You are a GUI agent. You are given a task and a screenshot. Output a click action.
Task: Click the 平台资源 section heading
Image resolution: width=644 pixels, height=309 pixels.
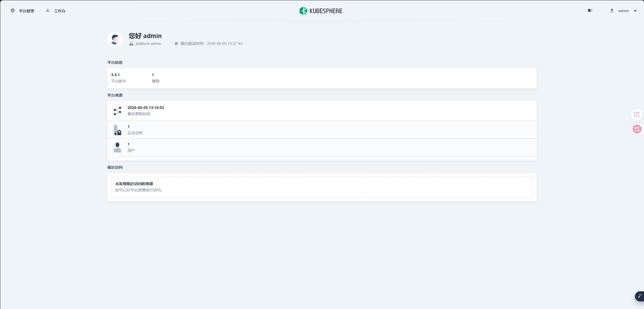115,95
